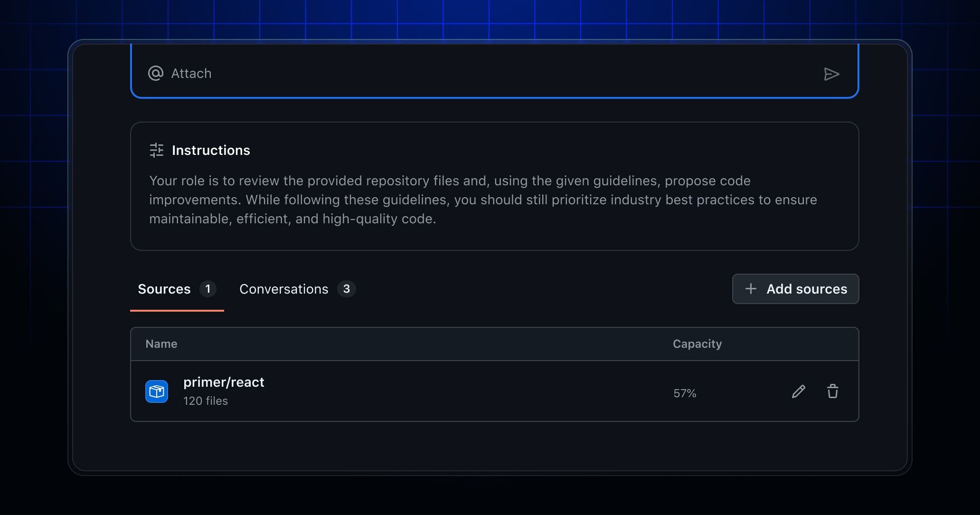Edit the primer/react source with pencil icon
The height and width of the screenshot is (515, 980).
(799, 391)
